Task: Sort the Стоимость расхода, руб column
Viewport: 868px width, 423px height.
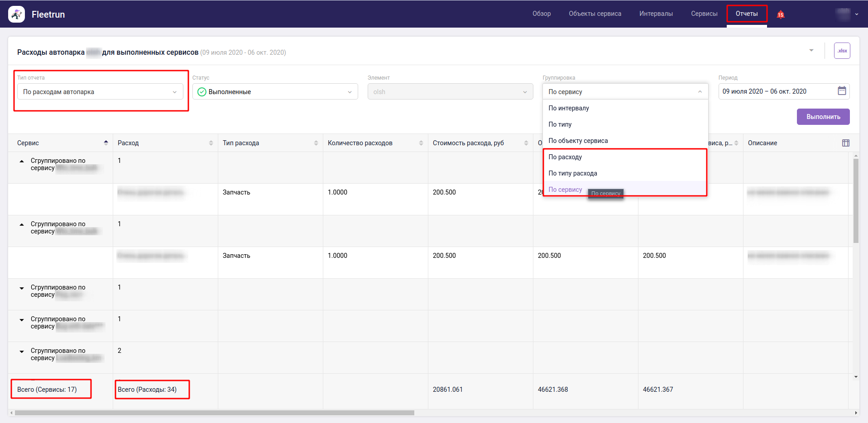Action: point(526,143)
